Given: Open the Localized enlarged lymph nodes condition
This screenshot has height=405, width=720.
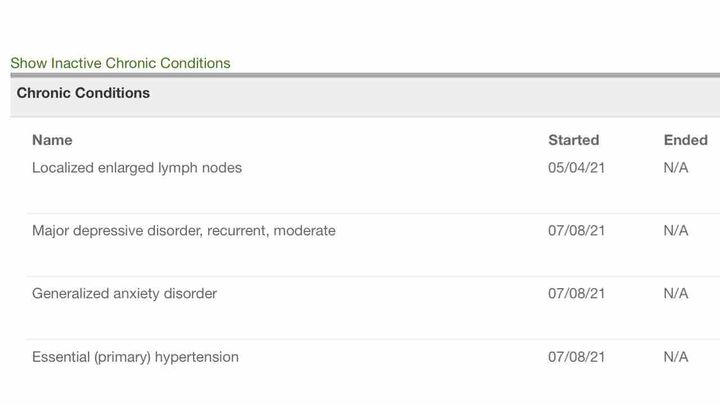Looking at the screenshot, I should point(137,168).
